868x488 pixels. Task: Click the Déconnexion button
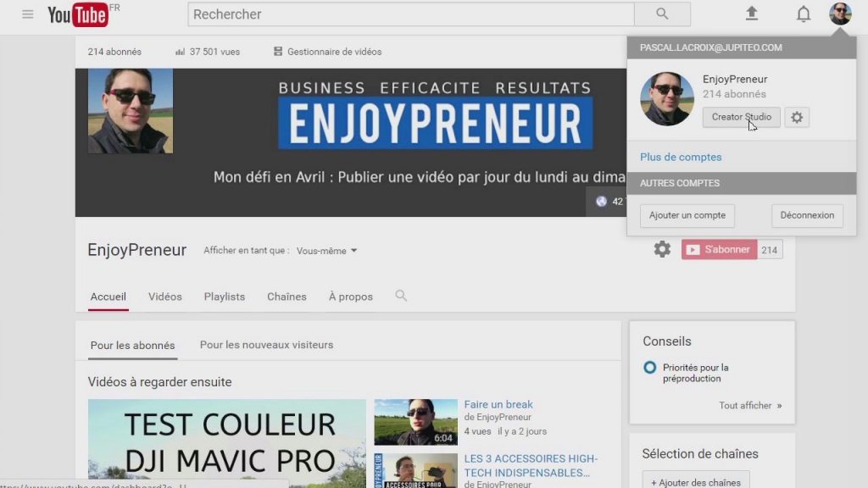(x=807, y=215)
